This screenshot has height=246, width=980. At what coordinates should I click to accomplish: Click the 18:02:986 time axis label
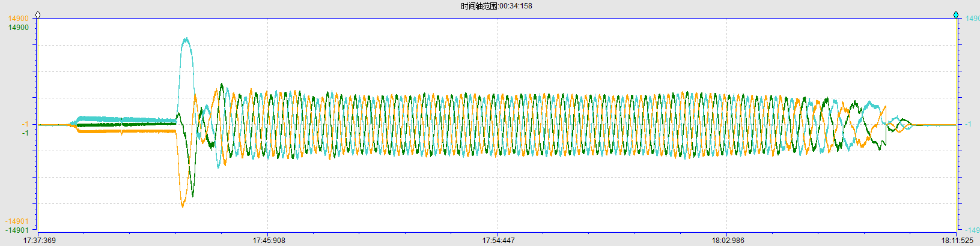click(728, 241)
